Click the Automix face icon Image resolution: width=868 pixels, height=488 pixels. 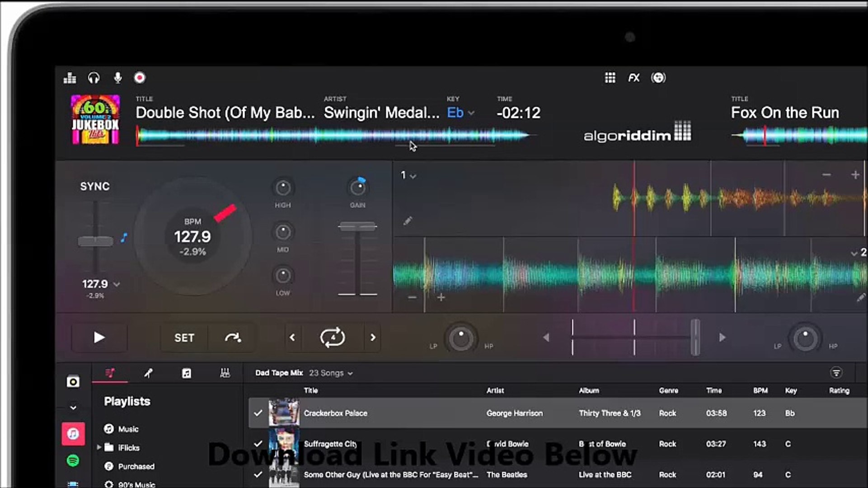(658, 78)
